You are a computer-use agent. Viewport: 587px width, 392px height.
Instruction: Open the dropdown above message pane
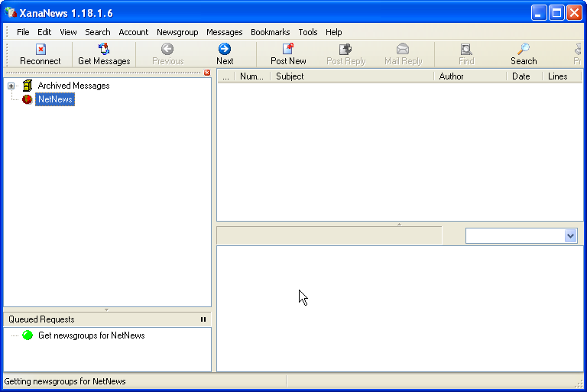[570, 236]
